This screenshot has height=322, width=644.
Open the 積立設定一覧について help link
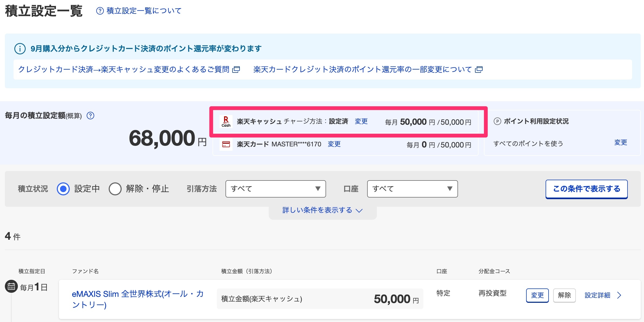144,11
